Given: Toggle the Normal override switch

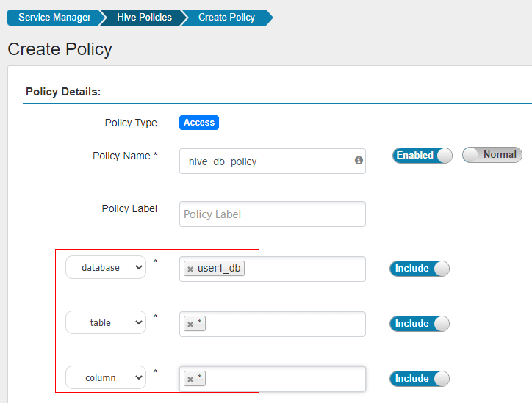Looking at the screenshot, I should point(492,155).
